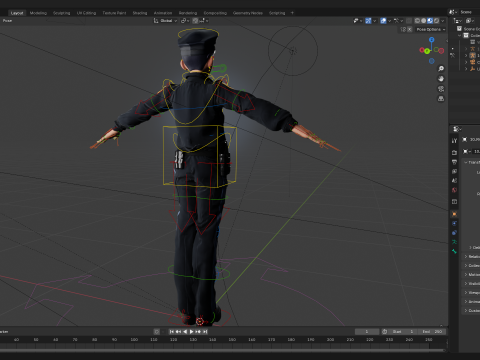Switch to the Modeling workspace tab
480x360 pixels.
pyautogui.click(x=38, y=13)
